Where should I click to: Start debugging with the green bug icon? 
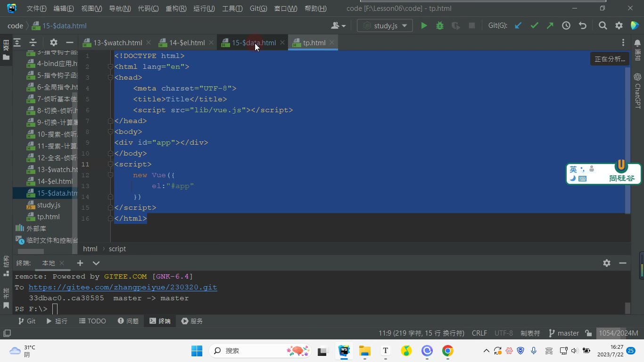[440, 26]
